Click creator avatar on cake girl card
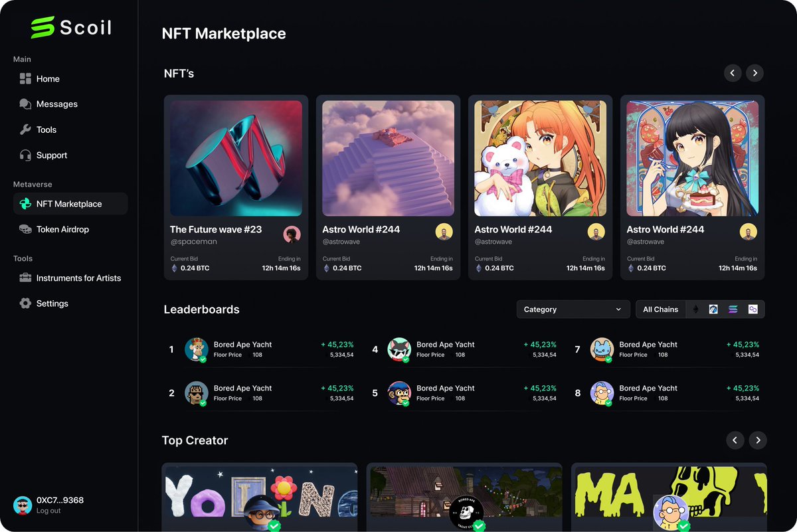 click(749, 232)
